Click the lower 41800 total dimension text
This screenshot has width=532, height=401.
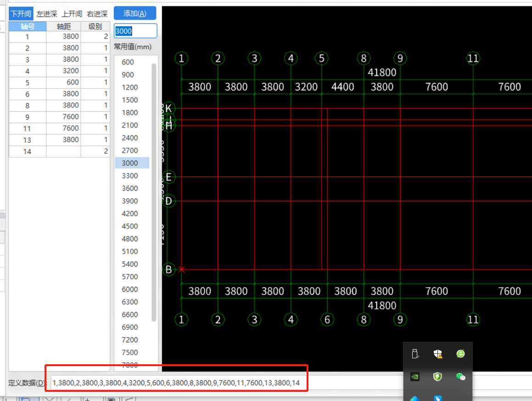click(382, 306)
